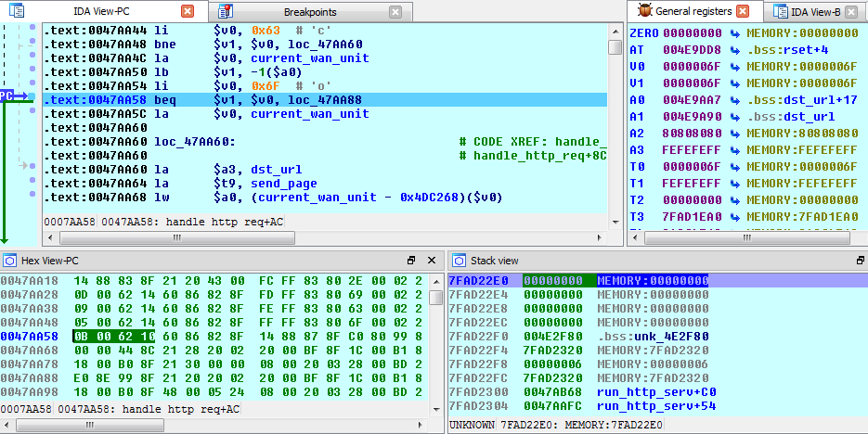The image size is (868, 434).
Task: Select stack value 00000006 at 7FAD22F8
Action: coord(553,364)
